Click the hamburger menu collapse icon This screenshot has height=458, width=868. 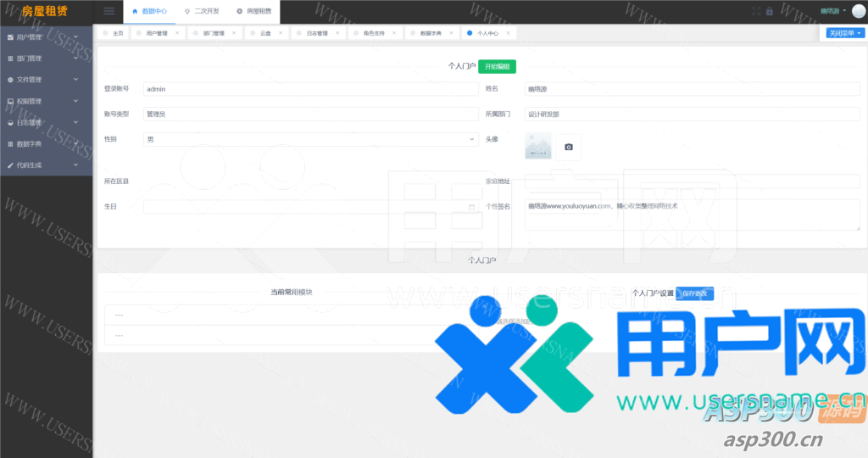click(108, 11)
